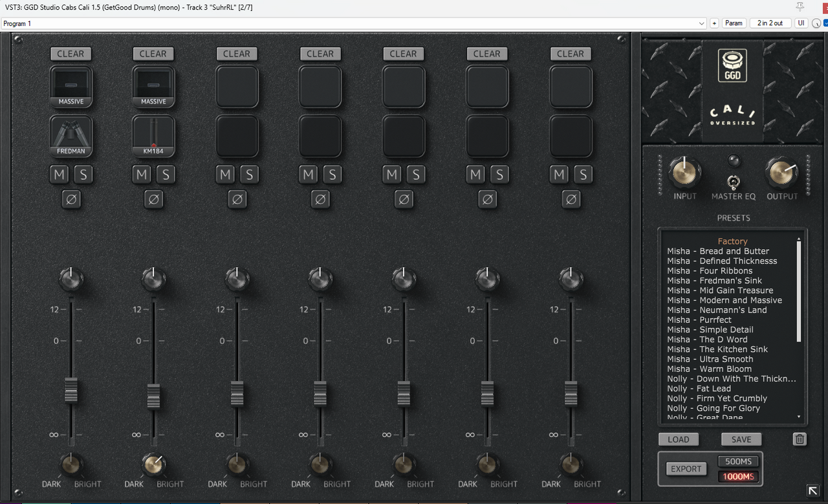Export the impulse response
The width and height of the screenshot is (828, 504).
686,469
